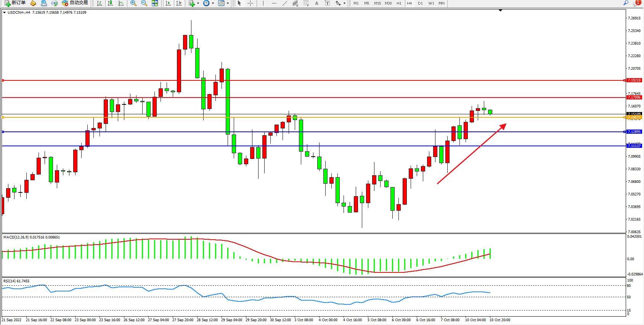The image size is (644, 325).
Task: Switch chart to bar chart mode
Action: tap(100, 3)
